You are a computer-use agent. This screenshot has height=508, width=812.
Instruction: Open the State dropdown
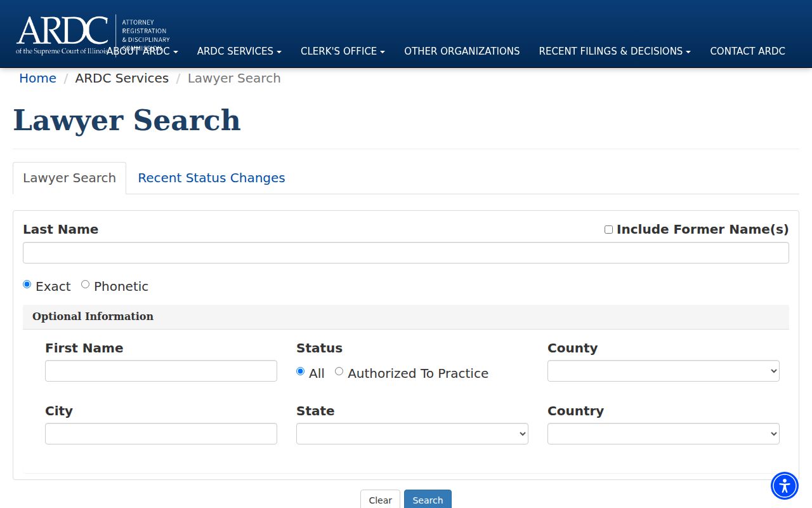[x=412, y=434]
